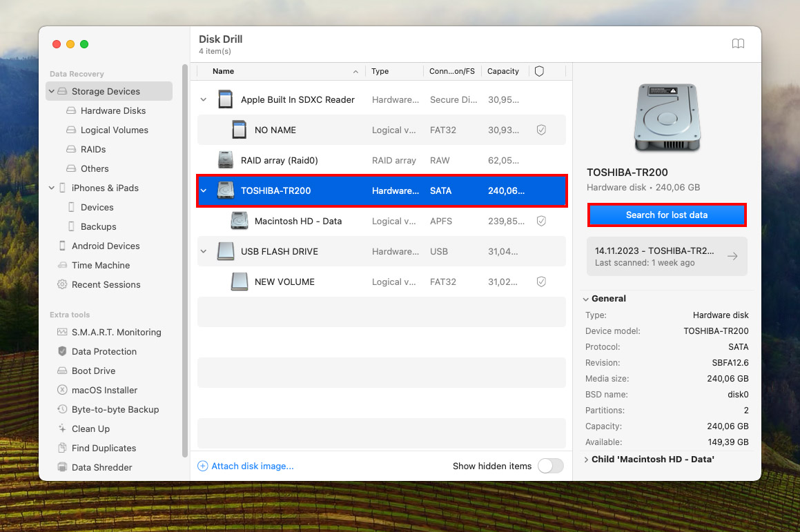
Task: Click the S.M.A.R.T. Monitoring icon
Action: [x=62, y=333]
